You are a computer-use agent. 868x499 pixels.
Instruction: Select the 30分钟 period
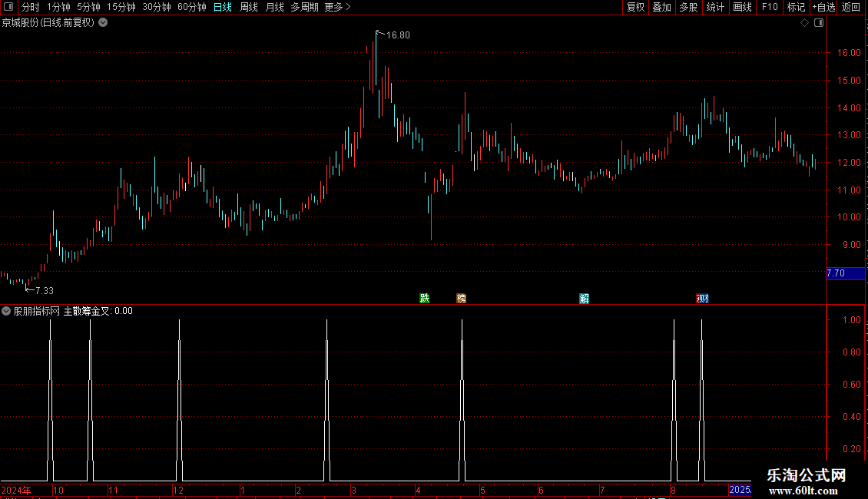(157, 7)
